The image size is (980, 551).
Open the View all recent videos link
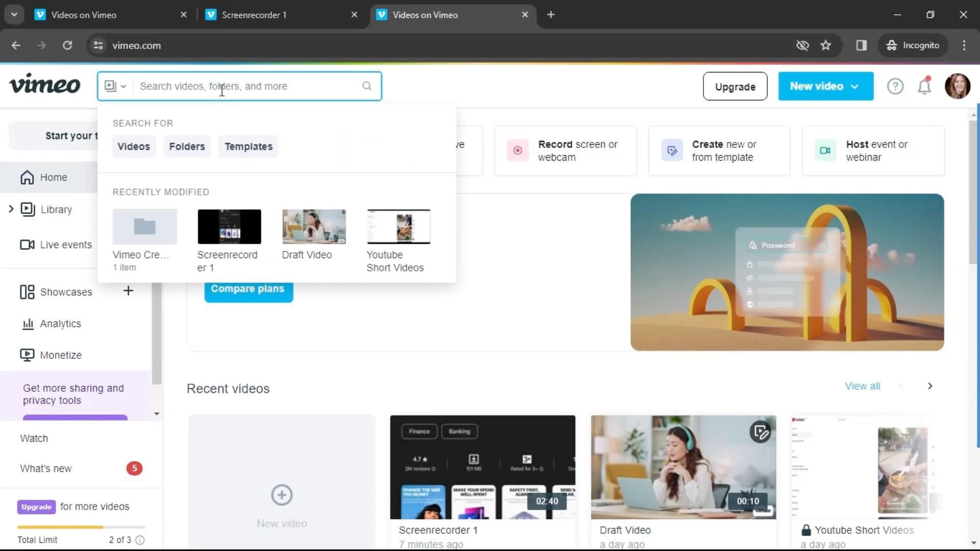pyautogui.click(x=862, y=386)
